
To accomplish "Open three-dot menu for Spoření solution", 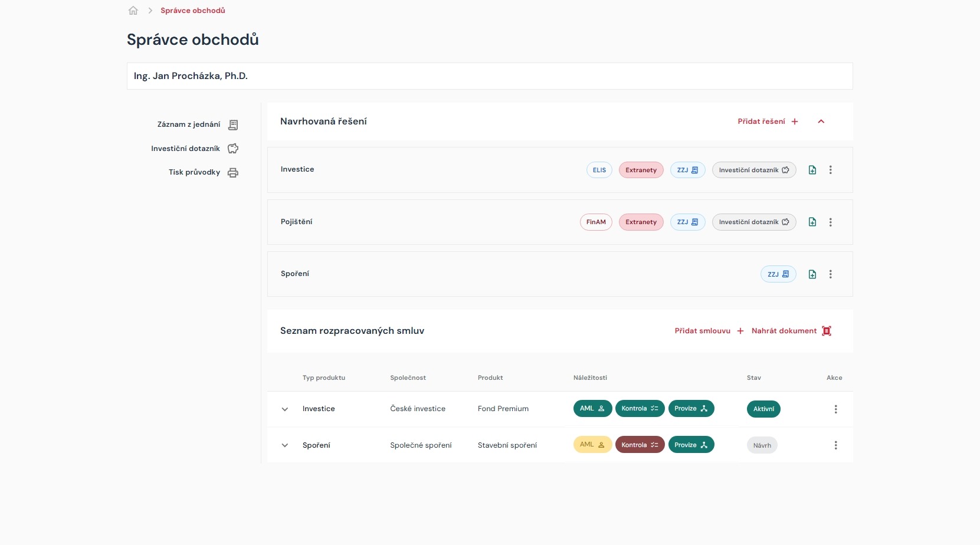I will coord(830,274).
